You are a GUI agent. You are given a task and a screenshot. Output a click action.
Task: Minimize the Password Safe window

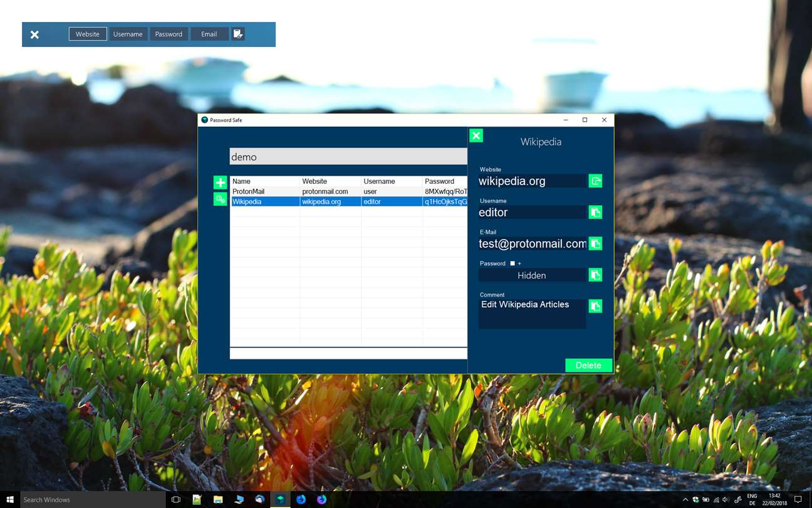point(566,120)
